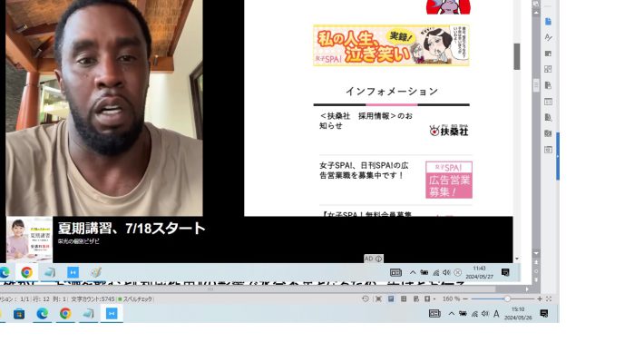This screenshot has width=644, height=362.
Task: Click the zoom in plus button
Action: pyautogui.click(x=540, y=298)
